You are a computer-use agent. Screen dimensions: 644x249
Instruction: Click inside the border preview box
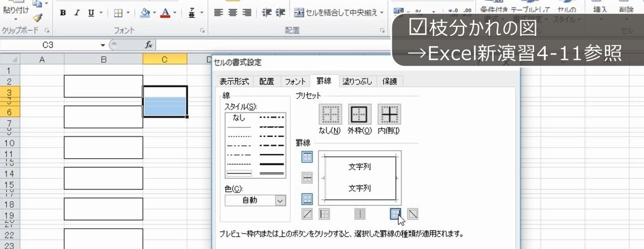pos(360,178)
